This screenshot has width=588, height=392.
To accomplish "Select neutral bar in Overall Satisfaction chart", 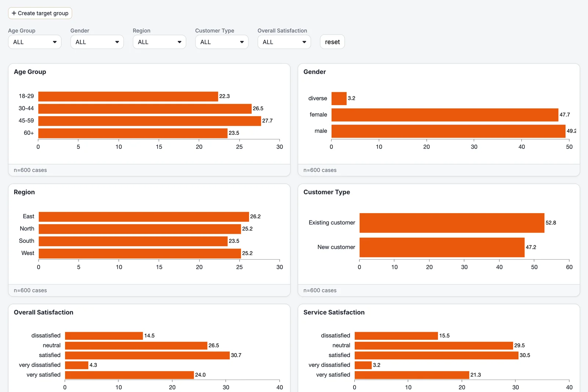I will point(136,346).
